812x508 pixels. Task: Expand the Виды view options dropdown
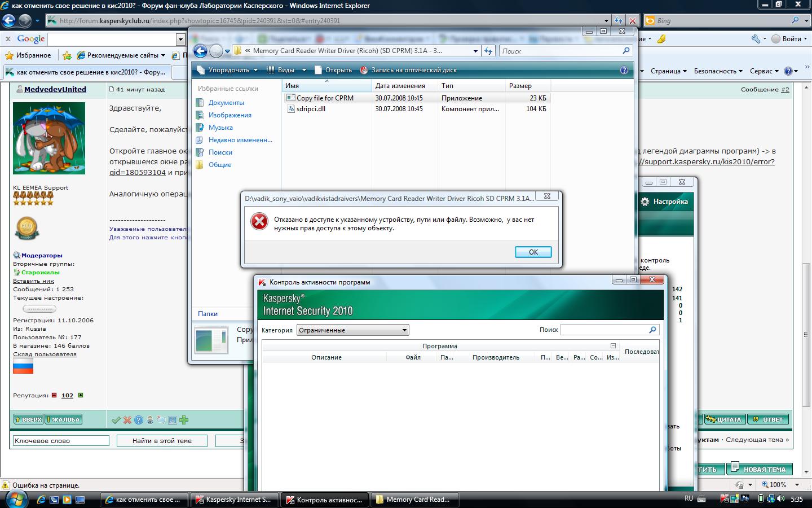[304, 70]
